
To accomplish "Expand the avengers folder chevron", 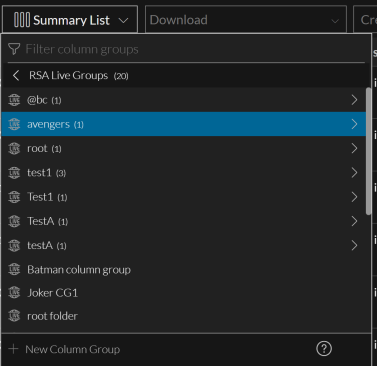I will pyautogui.click(x=354, y=124).
